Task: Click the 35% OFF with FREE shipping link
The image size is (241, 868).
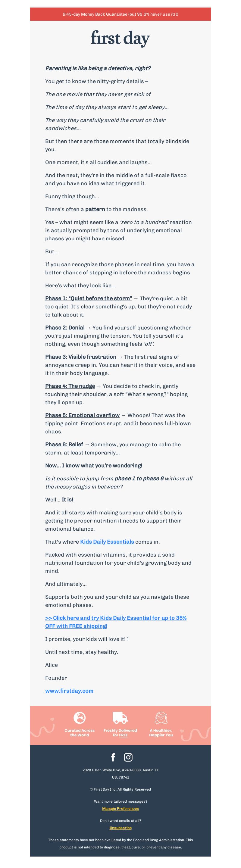Action: point(116,622)
